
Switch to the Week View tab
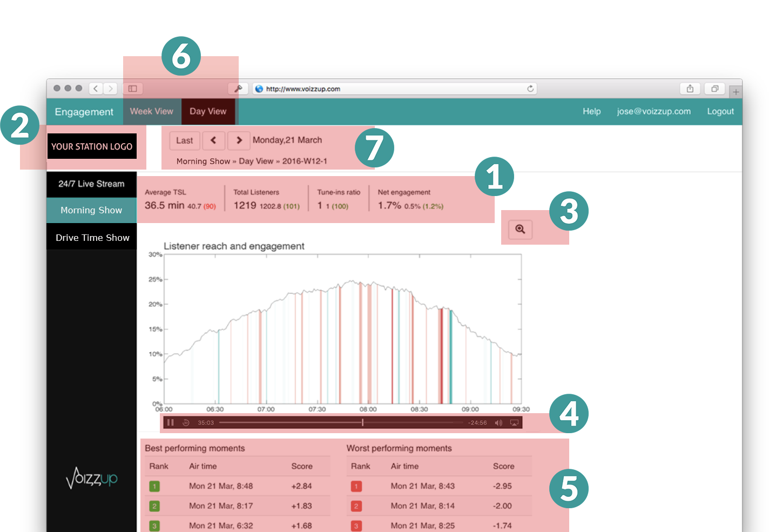point(151,111)
